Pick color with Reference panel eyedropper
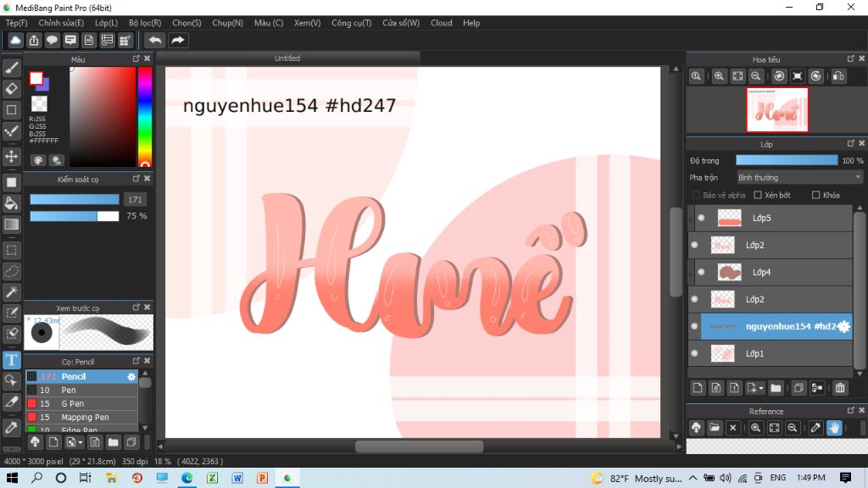This screenshot has height=488, width=868. click(815, 428)
